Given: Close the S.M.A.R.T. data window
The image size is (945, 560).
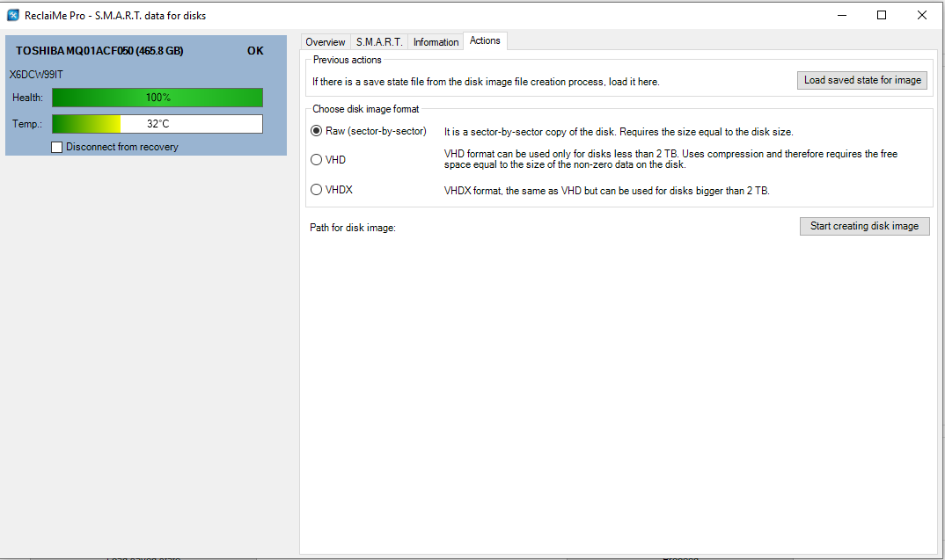Looking at the screenshot, I should click(921, 15).
